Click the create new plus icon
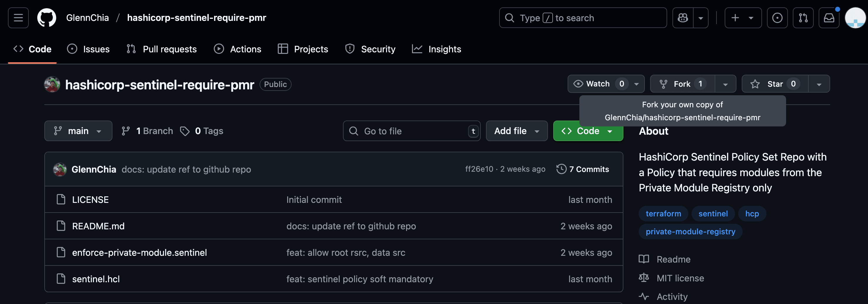Viewport: 868px width, 304px height. pos(735,18)
